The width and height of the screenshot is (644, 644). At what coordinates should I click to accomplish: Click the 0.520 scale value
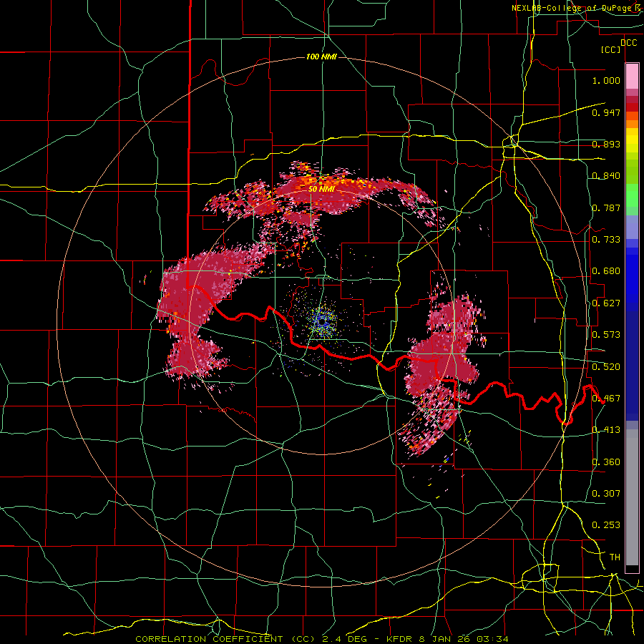606,366
